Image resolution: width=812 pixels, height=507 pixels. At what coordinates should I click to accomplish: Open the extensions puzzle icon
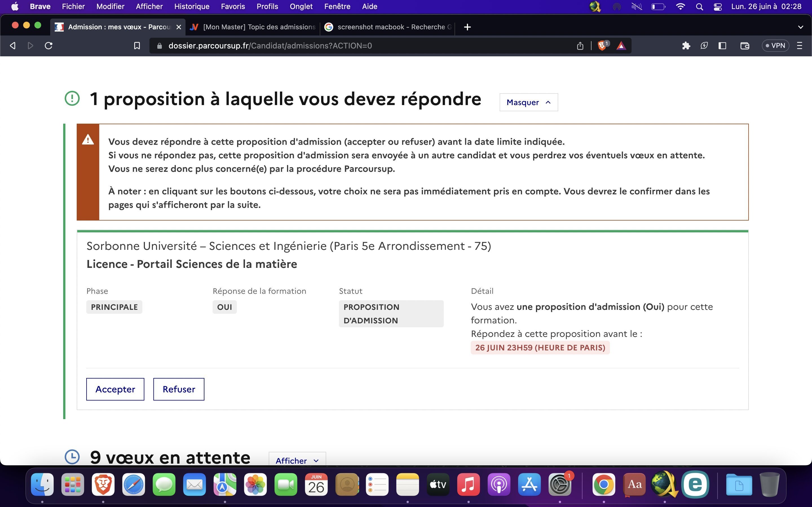(686, 46)
